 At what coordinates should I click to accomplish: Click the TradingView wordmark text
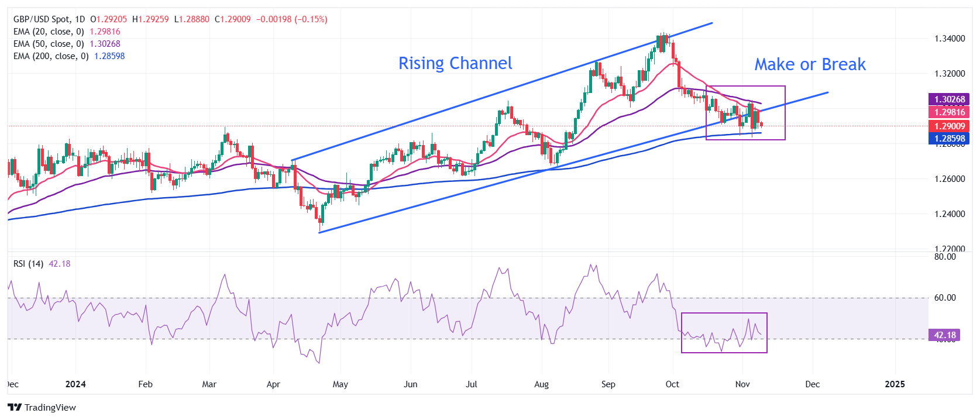tap(50, 408)
